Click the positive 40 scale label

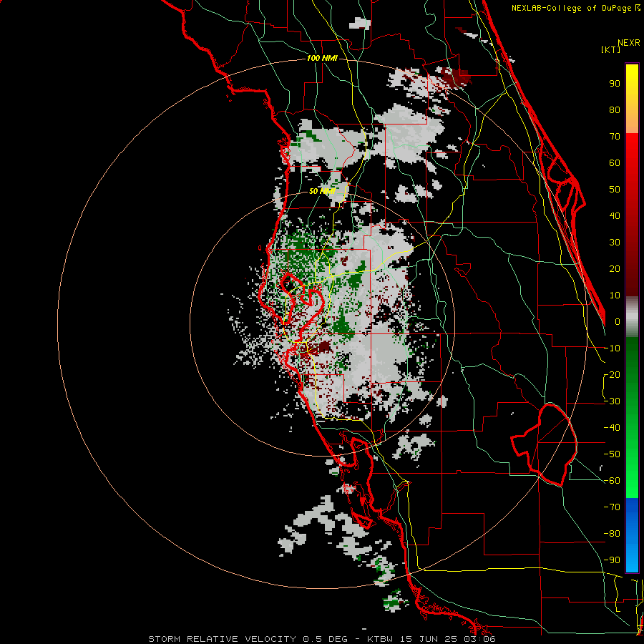tap(615, 216)
